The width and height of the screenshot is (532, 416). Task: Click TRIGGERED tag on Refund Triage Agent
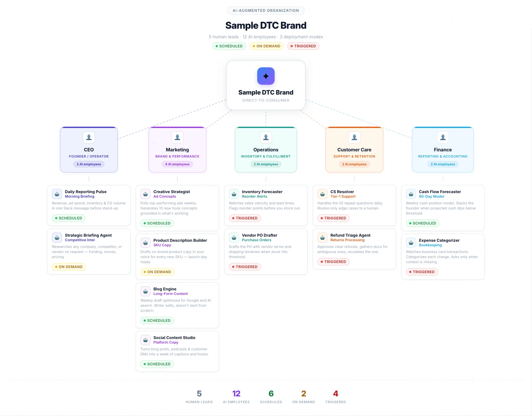tap(333, 262)
